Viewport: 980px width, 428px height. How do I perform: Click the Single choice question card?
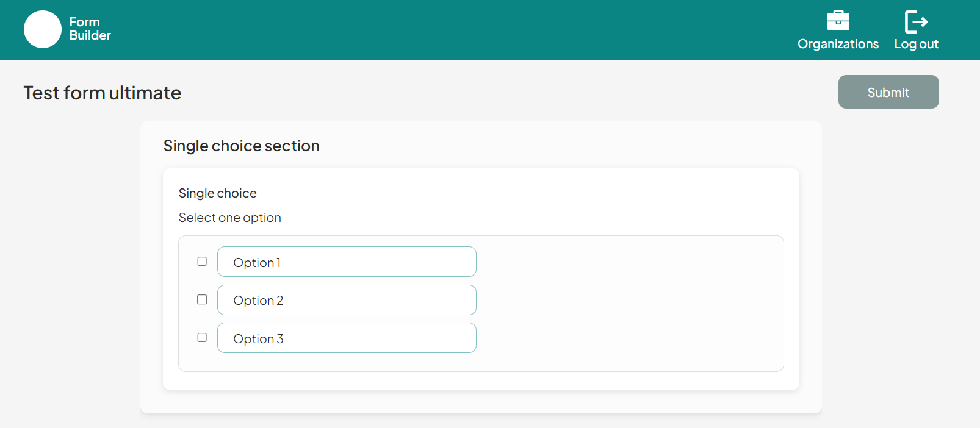(x=481, y=279)
